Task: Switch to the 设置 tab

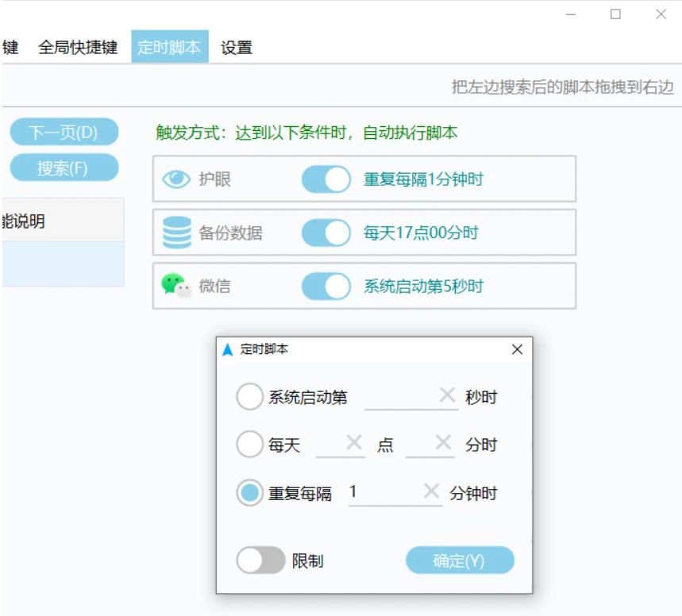Action: pyautogui.click(x=237, y=48)
